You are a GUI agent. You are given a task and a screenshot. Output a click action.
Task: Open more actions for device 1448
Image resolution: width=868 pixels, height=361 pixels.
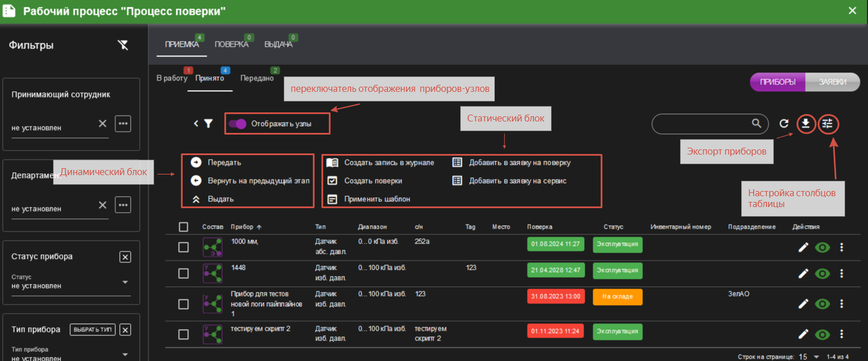[x=841, y=274]
